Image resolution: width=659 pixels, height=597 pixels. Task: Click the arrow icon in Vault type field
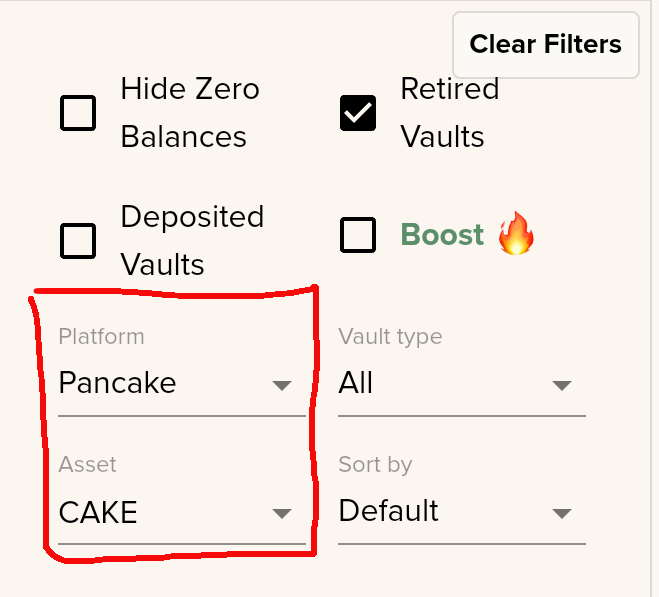click(x=561, y=386)
